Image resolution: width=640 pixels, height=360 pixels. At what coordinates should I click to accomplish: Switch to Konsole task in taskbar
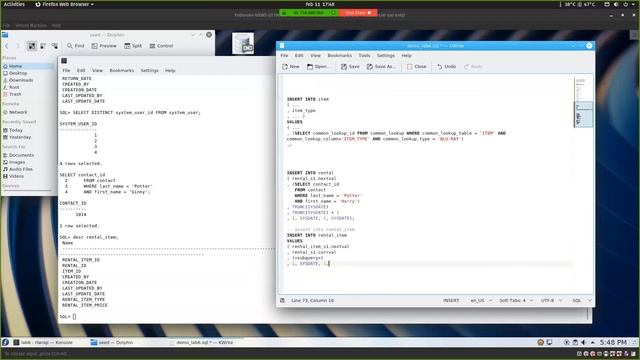(43, 342)
